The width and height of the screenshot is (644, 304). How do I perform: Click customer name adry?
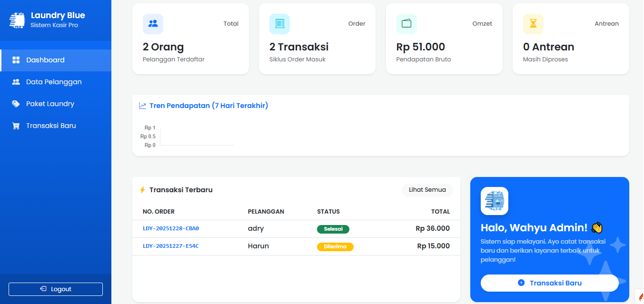click(x=256, y=228)
